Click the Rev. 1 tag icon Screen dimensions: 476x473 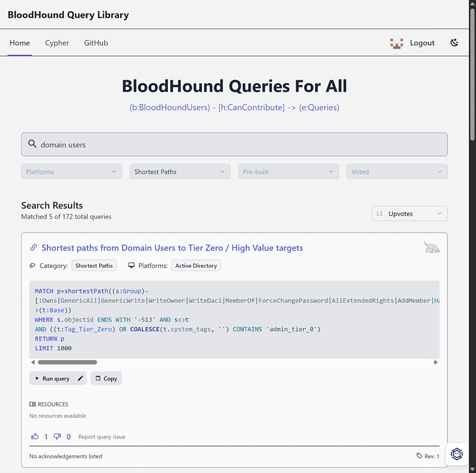[419, 456]
